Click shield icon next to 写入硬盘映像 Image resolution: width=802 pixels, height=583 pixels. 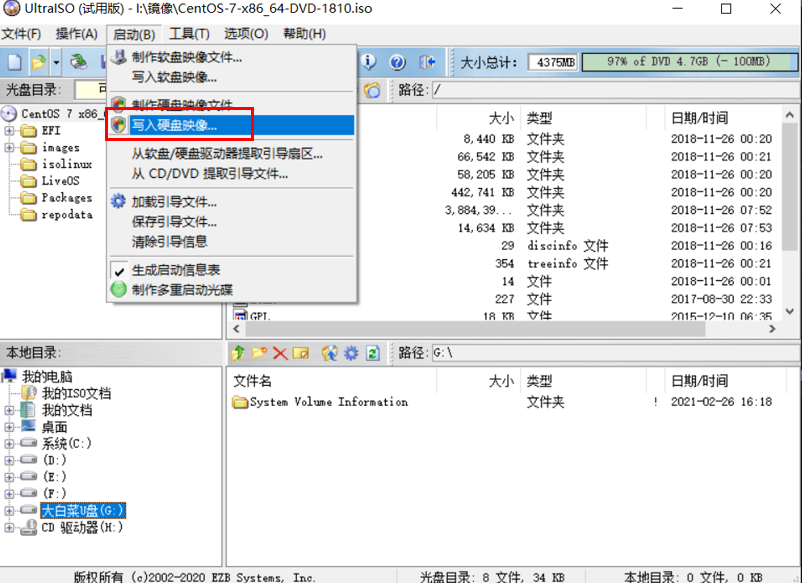(119, 125)
